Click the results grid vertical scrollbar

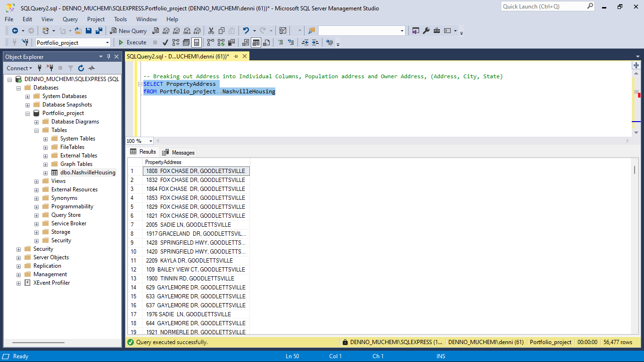tap(635, 246)
